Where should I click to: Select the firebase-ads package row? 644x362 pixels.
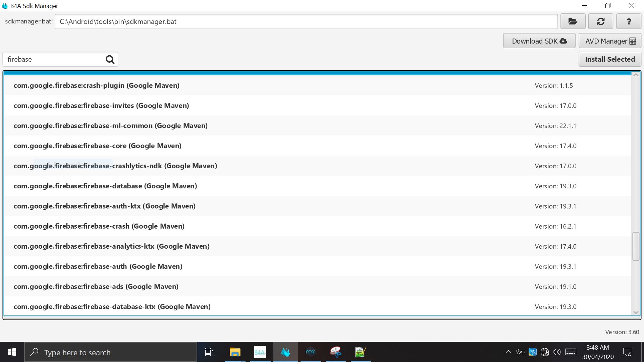317,287
